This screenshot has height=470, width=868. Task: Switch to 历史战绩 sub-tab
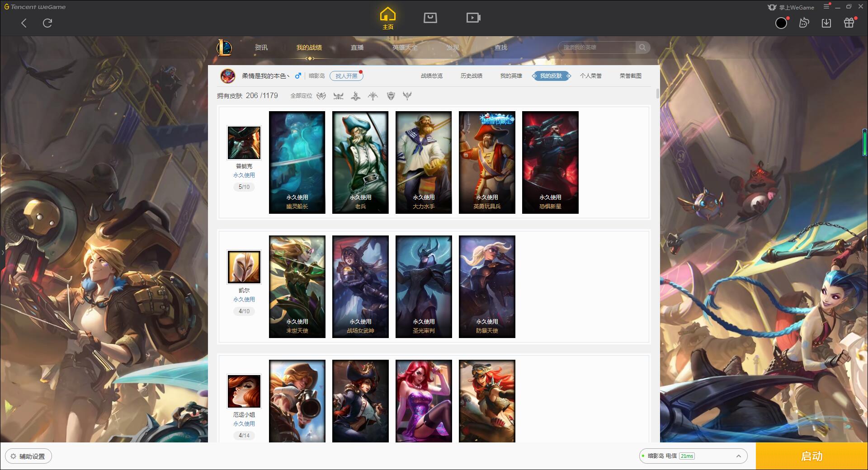472,76
